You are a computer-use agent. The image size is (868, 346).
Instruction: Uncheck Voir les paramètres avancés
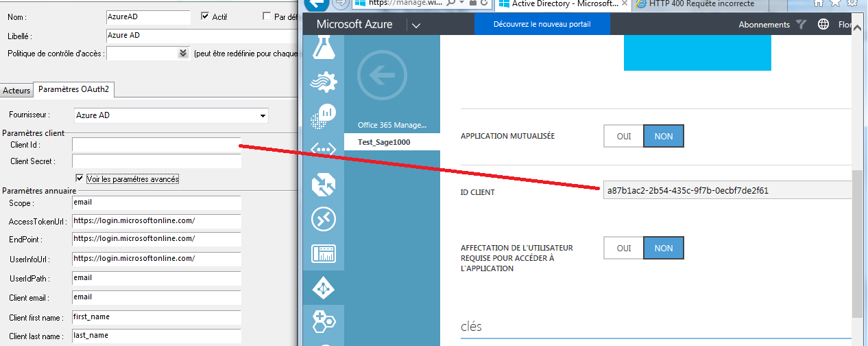coord(80,178)
